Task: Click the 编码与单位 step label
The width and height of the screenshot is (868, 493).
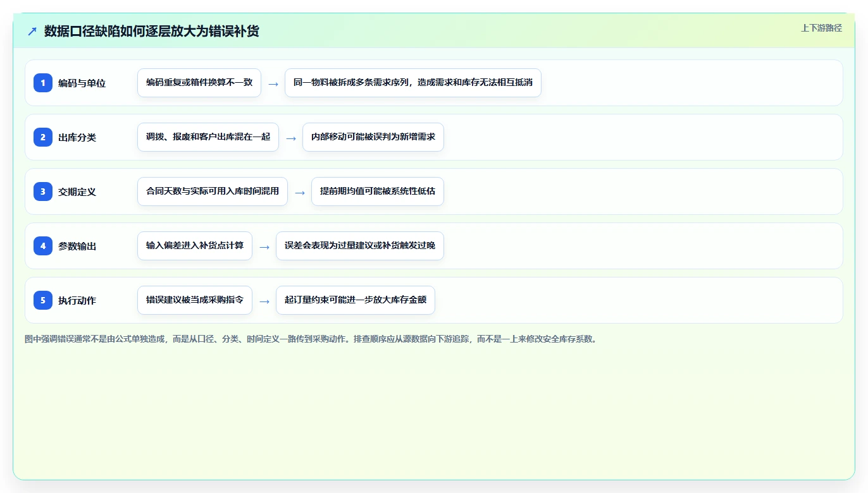Action: [x=82, y=83]
